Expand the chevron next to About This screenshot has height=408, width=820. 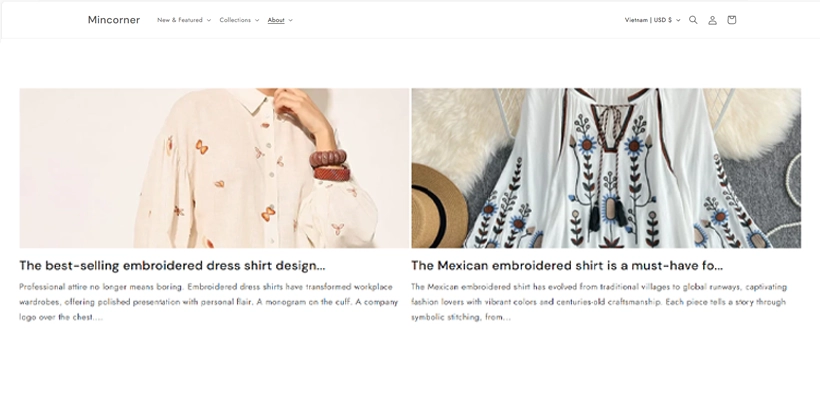291,20
